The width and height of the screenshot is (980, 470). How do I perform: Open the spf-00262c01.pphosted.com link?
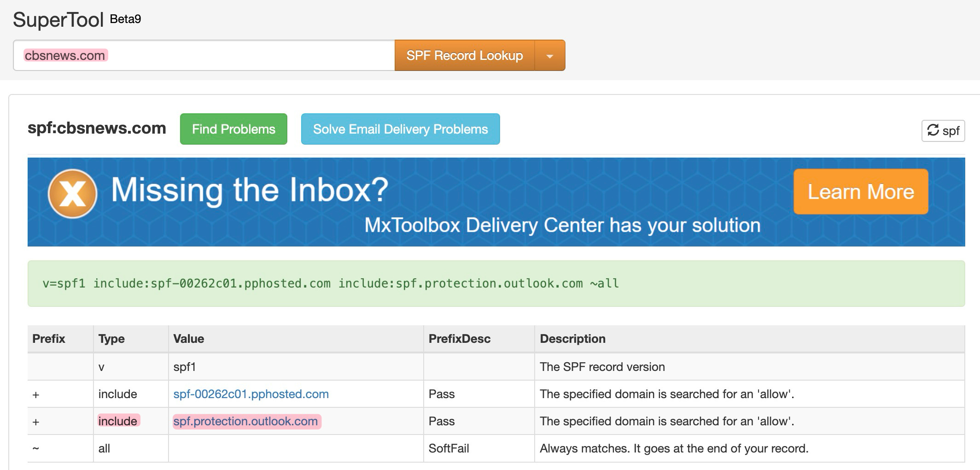click(251, 394)
